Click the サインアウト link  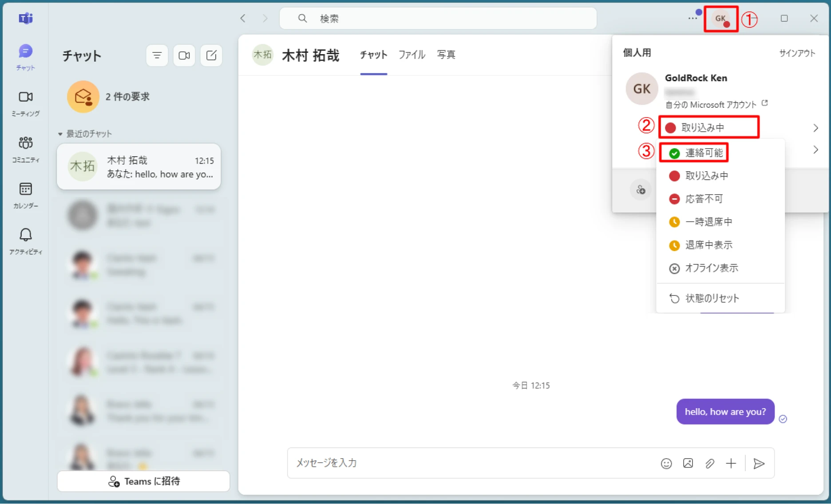coord(797,53)
